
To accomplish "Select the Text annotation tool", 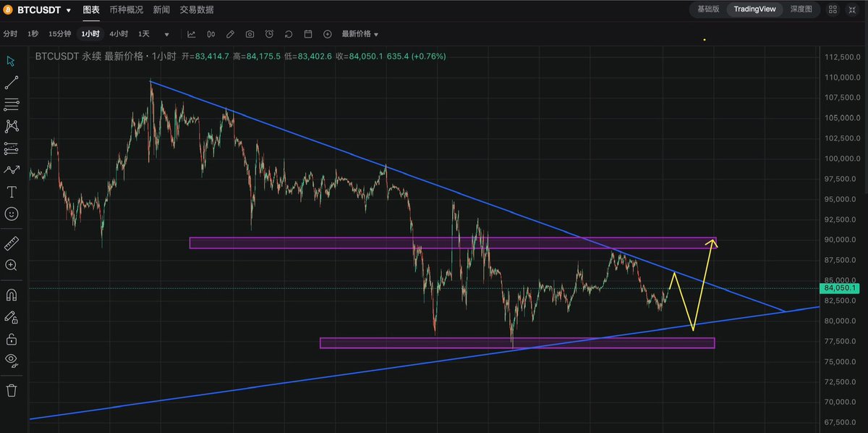I will (11, 192).
